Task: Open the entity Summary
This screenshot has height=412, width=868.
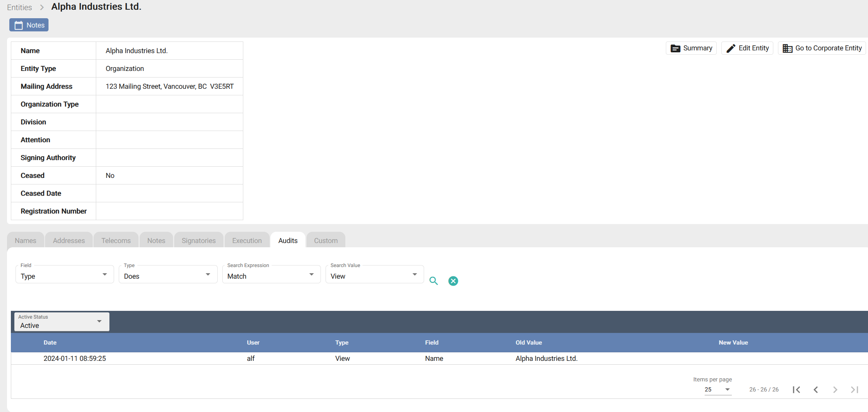Action: [691, 48]
